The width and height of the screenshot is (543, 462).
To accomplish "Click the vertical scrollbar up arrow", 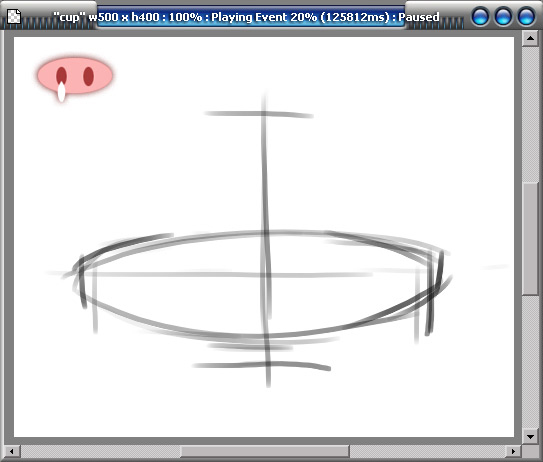I will coord(530,38).
